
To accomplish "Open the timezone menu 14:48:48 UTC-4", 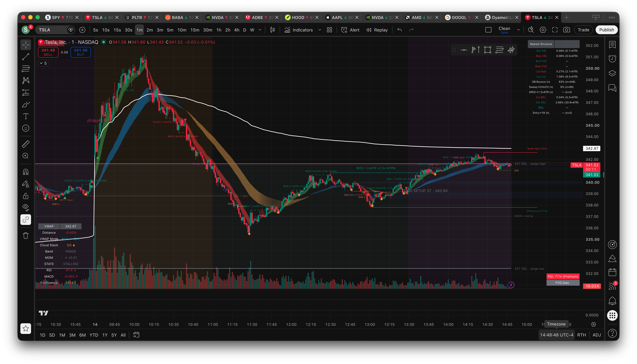I will point(556,335).
